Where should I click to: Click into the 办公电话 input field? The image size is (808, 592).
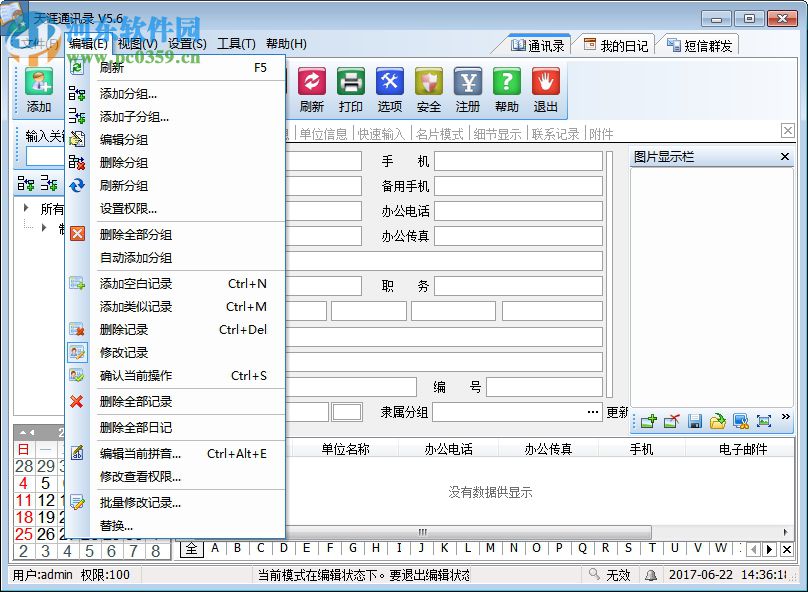click(x=518, y=211)
